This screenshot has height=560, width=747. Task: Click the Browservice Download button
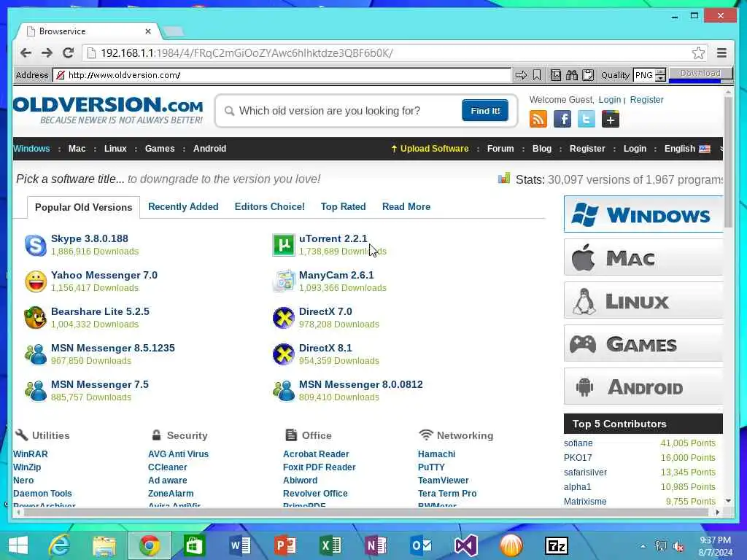[700, 74]
